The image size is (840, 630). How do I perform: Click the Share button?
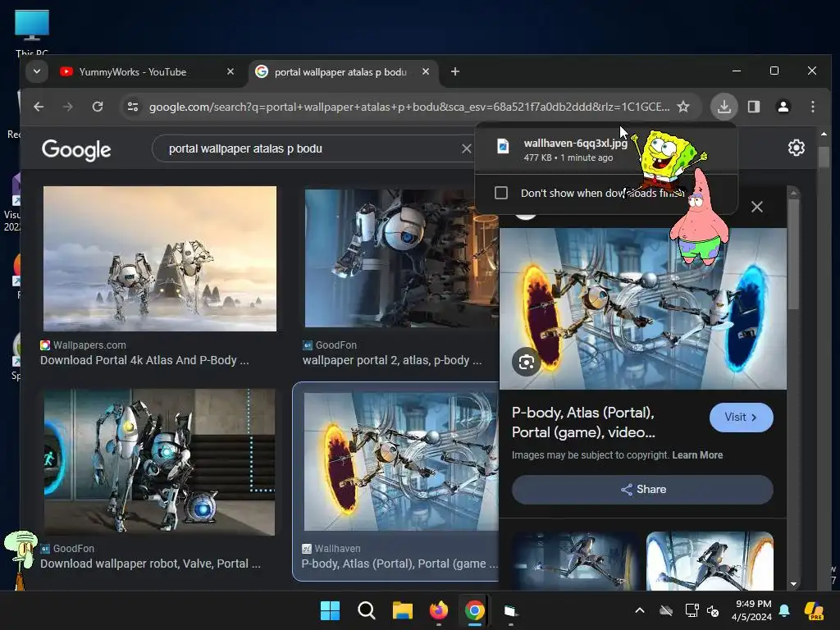click(642, 490)
